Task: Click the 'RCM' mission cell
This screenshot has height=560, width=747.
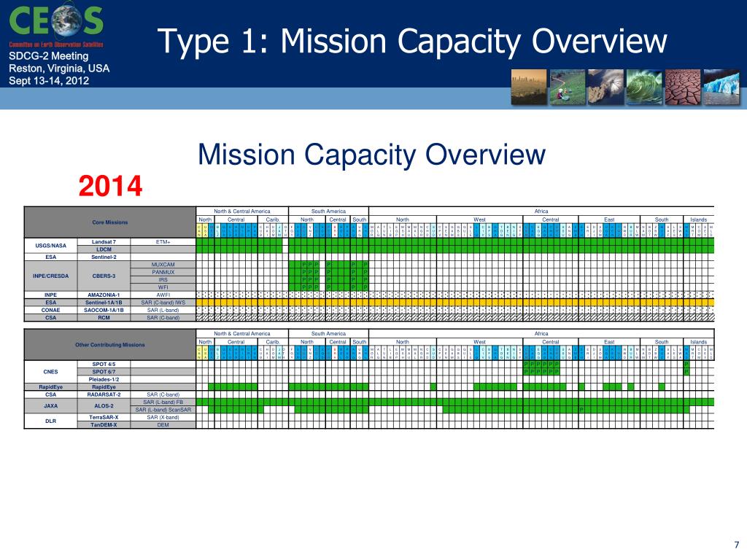Action: (x=104, y=318)
